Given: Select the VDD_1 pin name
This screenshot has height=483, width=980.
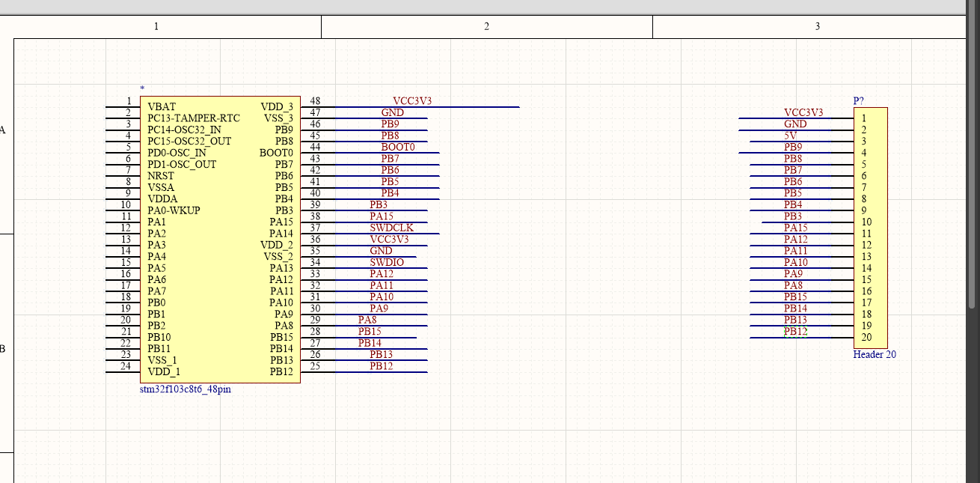Looking at the screenshot, I should (164, 372).
